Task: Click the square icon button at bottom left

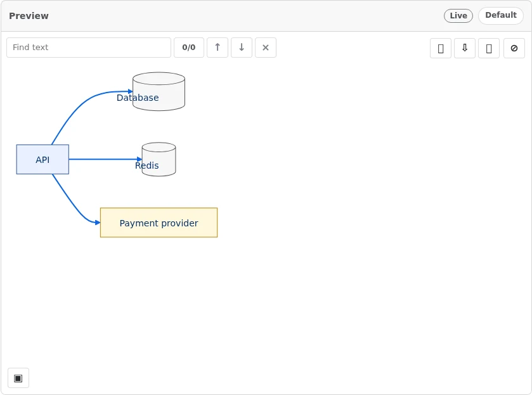Action: click(x=18, y=378)
